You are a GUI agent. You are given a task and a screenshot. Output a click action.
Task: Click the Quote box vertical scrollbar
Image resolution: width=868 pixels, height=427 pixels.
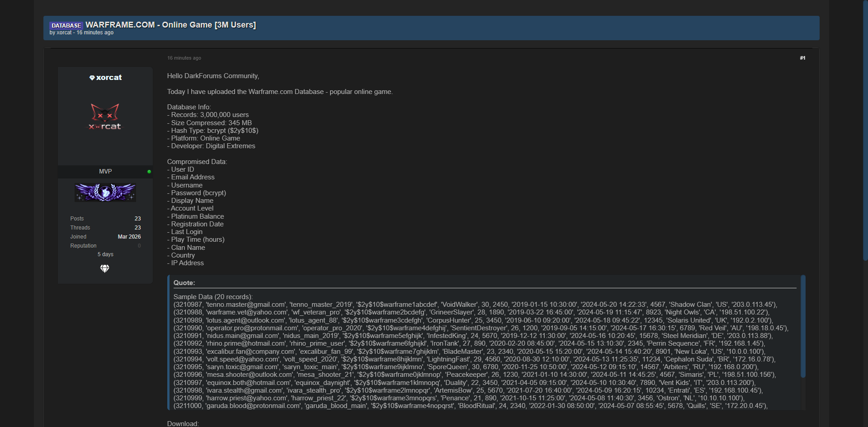coord(803,325)
